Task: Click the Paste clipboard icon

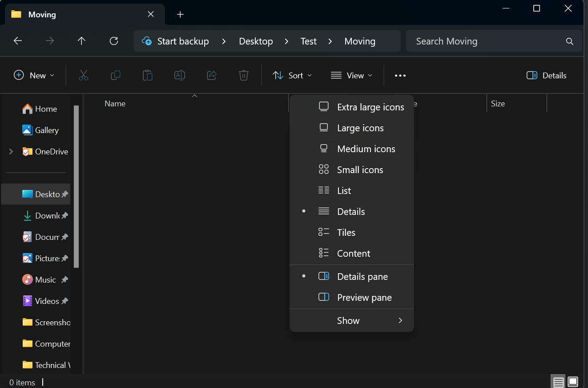Action: pyautogui.click(x=148, y=76)
